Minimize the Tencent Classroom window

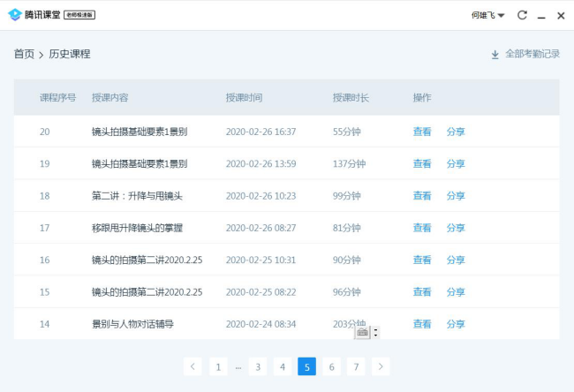tap(541, 16)
